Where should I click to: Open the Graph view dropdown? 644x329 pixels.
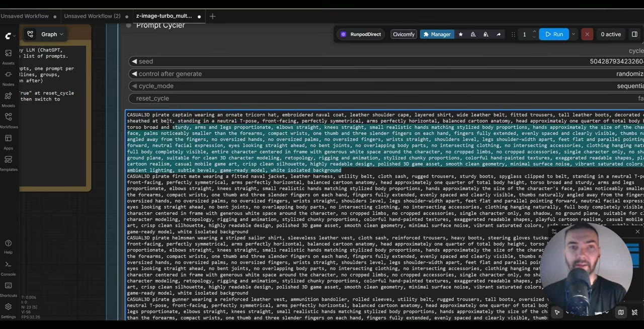(52, 34)
